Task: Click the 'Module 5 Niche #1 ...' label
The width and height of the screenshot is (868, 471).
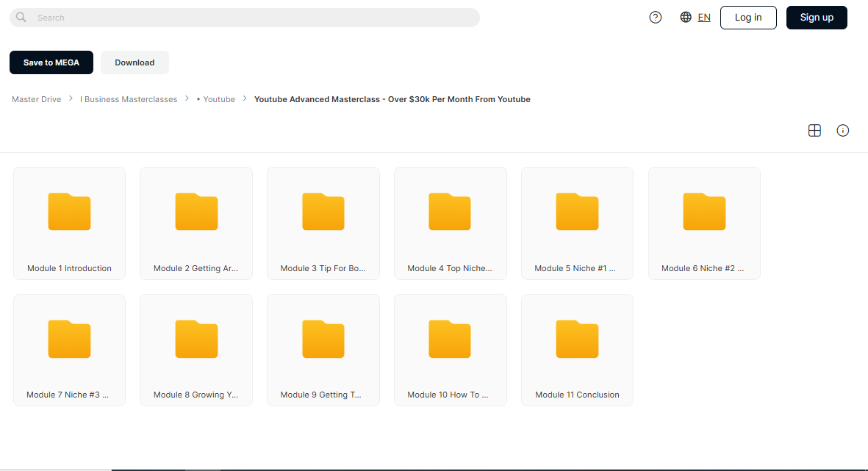Action: 575,268
